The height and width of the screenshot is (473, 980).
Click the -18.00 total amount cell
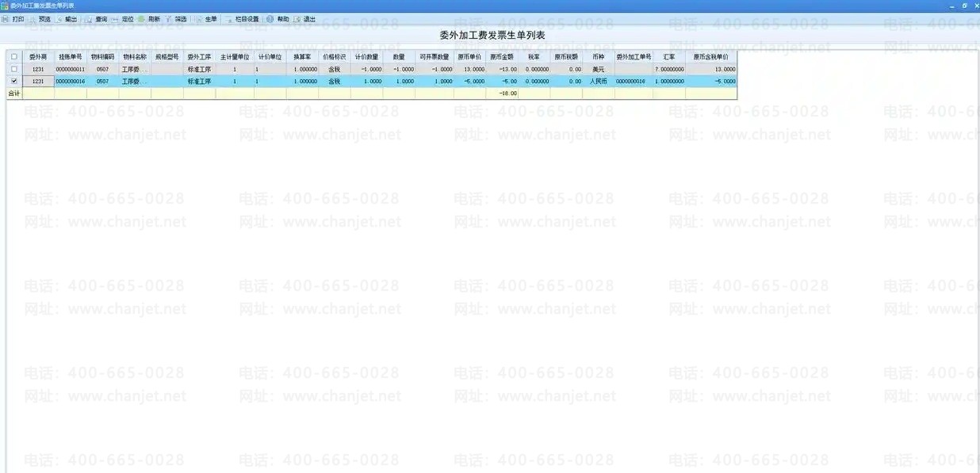point(502,93)
